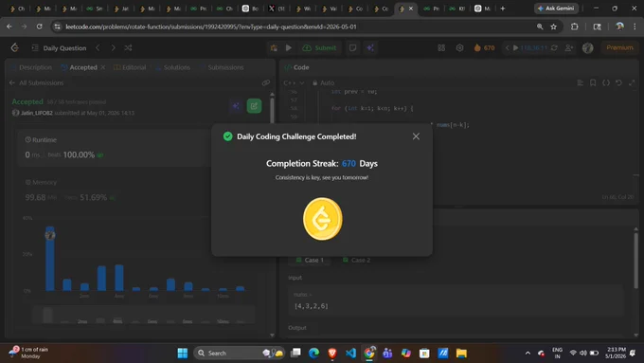This screenshot has height=363, width=644.
Task: Reload the page
Action: (x=39, y=27)
